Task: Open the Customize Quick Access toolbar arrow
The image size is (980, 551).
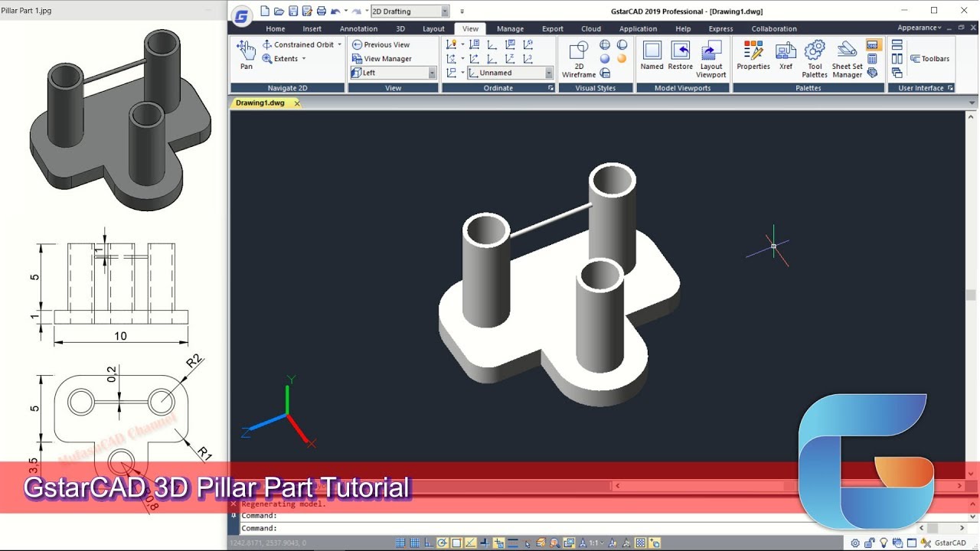Action: click(462, 11)
